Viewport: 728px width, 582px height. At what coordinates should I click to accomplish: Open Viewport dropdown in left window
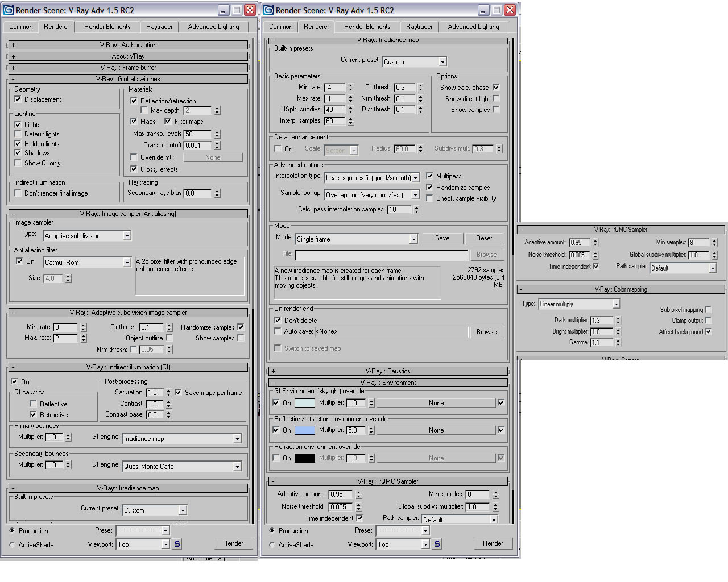(143, 544)
